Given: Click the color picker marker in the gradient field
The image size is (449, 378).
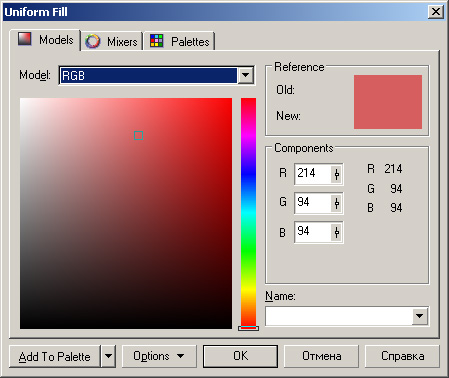Looking at the screenshot, I should tap(138, 136).
